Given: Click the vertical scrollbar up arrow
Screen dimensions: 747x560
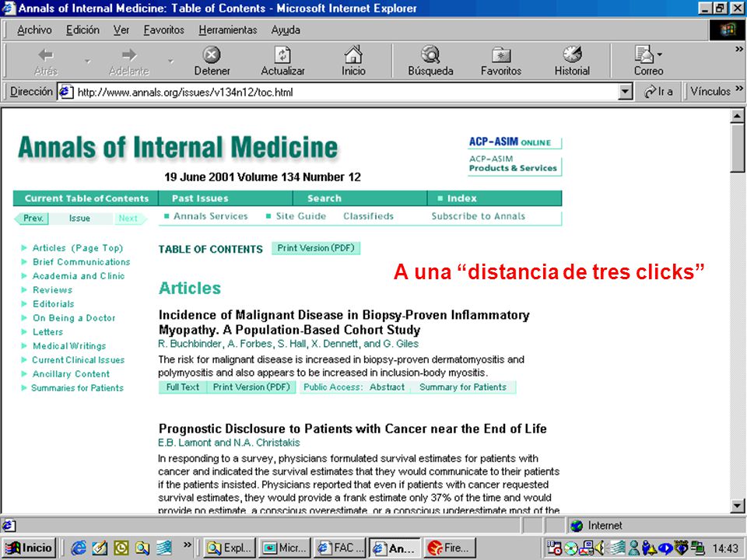Looking at the screenshot, I should click(737, 116).
